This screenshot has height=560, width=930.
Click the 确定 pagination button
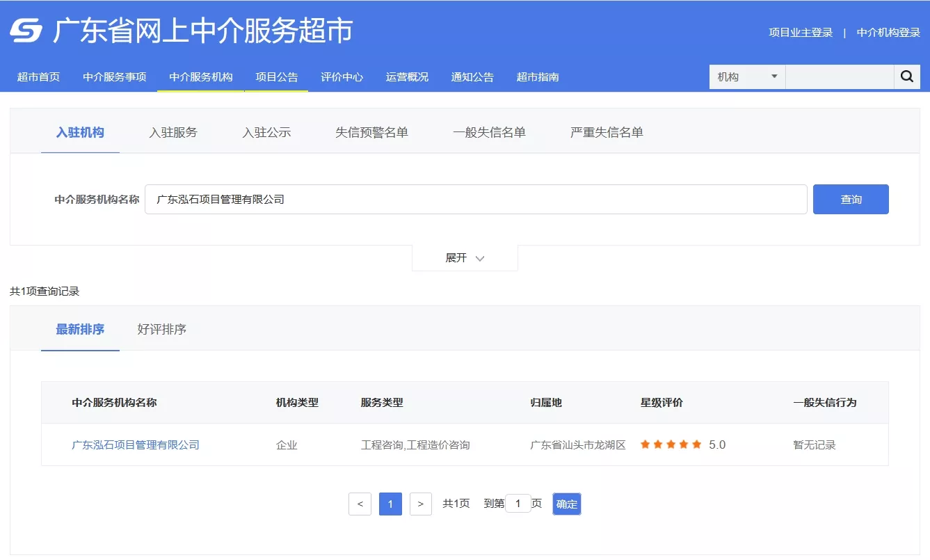[566, 504]
